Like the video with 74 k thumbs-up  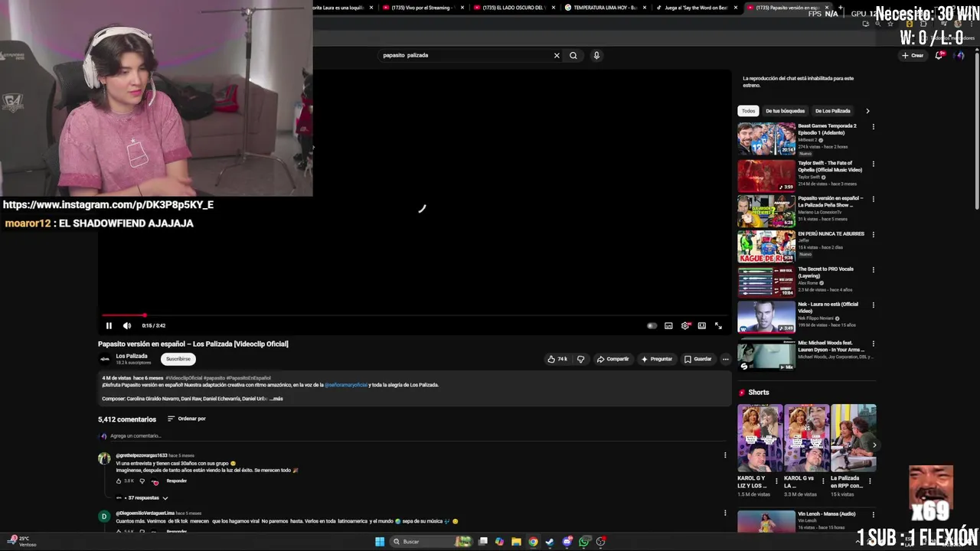click(x=557, y=359)
